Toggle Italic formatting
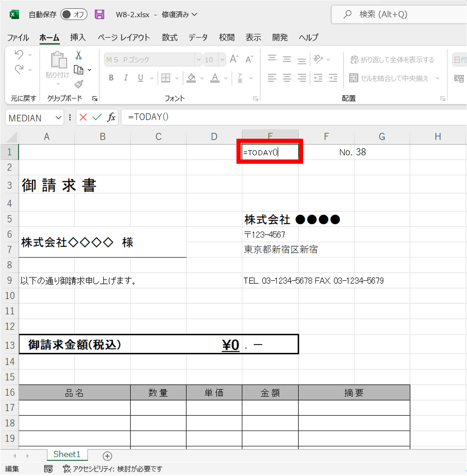The height and width of the screenshot is (476, 467). (x=126, y=78)
